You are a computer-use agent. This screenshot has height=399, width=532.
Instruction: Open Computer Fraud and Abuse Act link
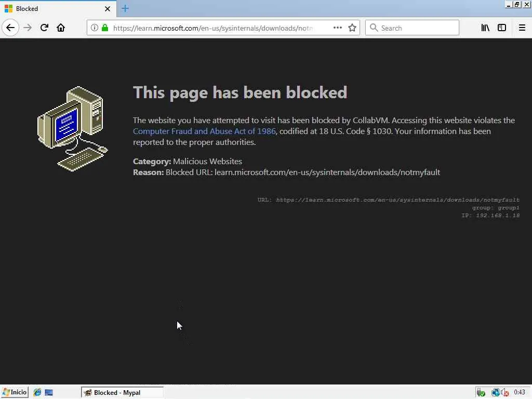[x=204, y=131]
